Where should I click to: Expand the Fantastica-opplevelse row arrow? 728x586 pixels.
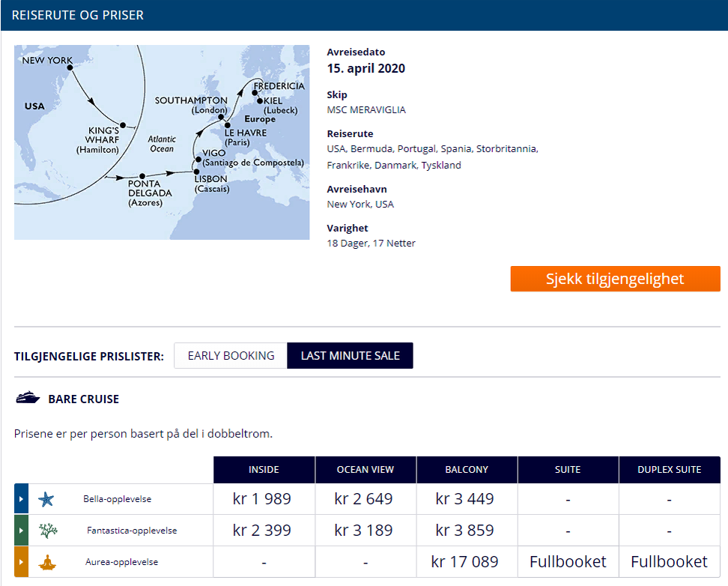22,531
